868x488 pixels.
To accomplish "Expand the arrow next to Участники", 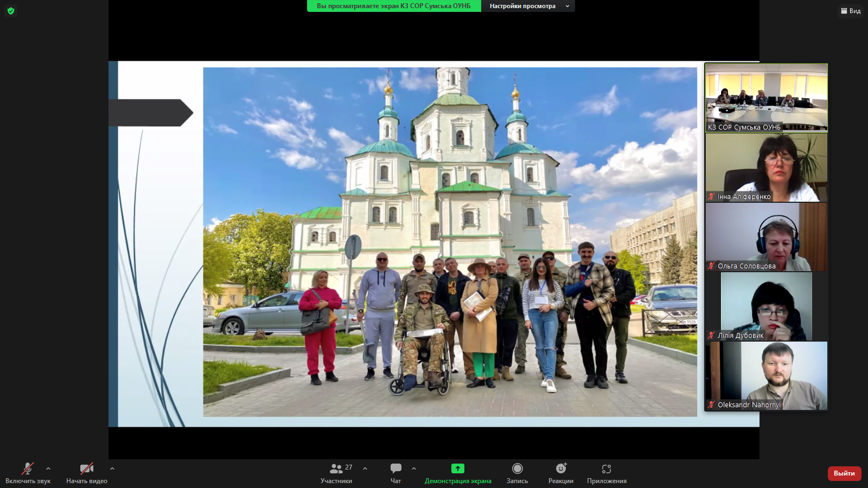I will 365,468.
